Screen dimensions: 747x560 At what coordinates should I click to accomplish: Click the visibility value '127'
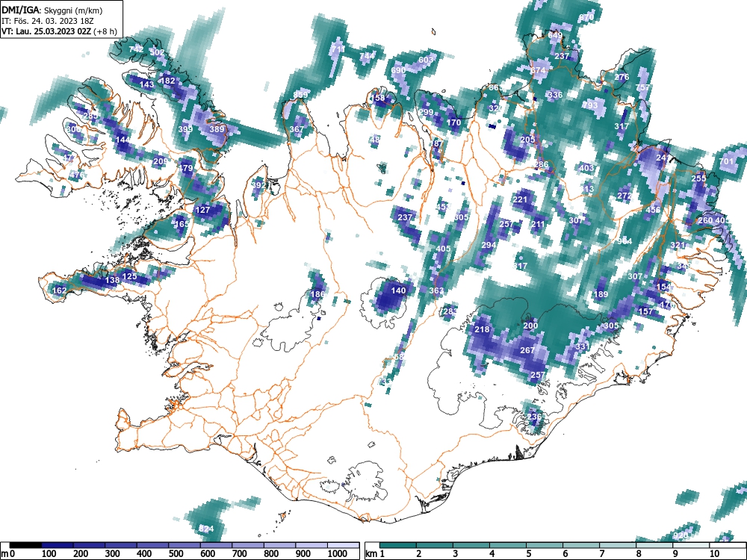203,210
